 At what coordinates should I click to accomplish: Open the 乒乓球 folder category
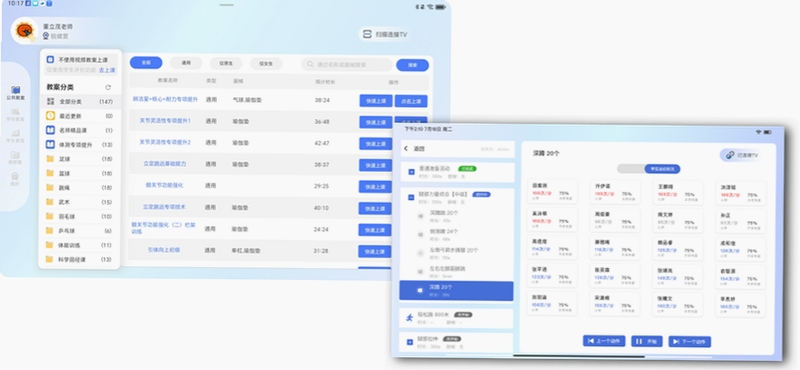click(80, 231)
